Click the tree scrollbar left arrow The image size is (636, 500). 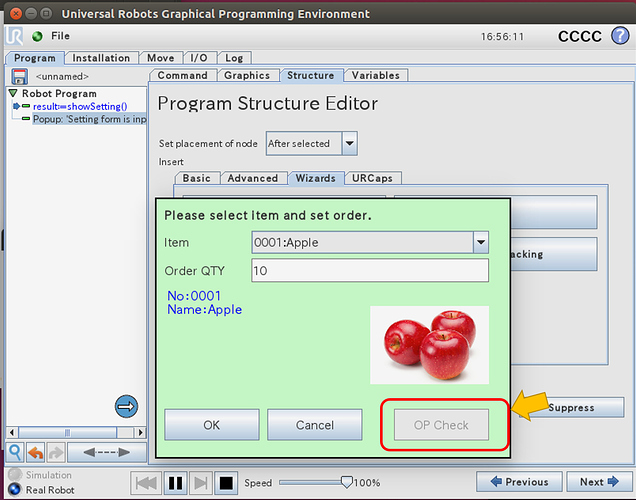click(x=12, y=432)
